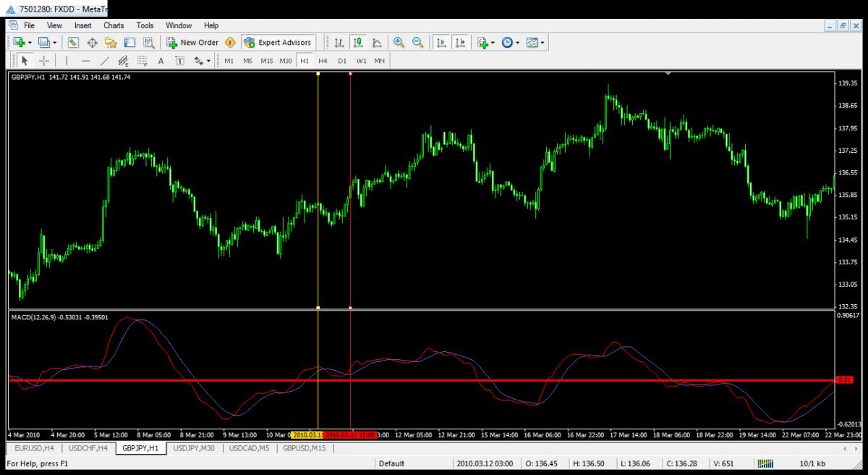
Task: Click the Zoom Out magnifier icon
Action: (x=417, y=43)
